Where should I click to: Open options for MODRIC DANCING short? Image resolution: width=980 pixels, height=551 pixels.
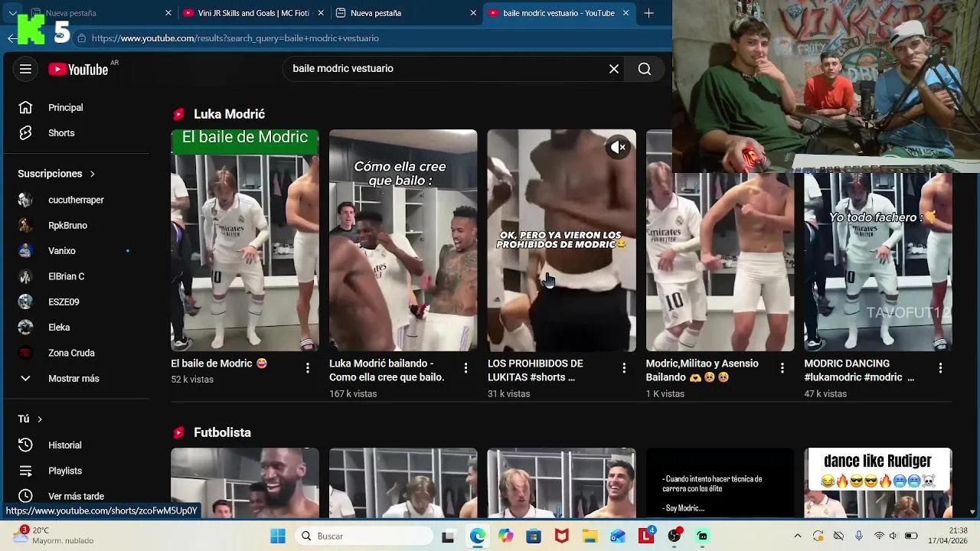click(940, 368)
